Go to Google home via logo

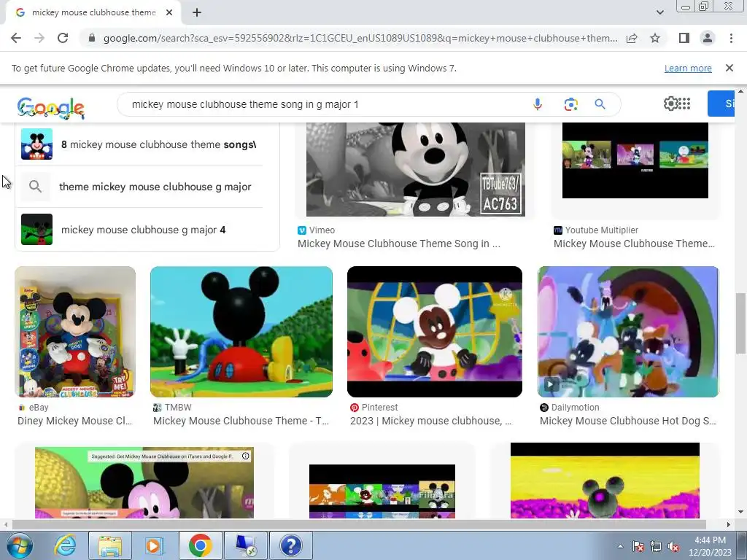coord(50,108)
